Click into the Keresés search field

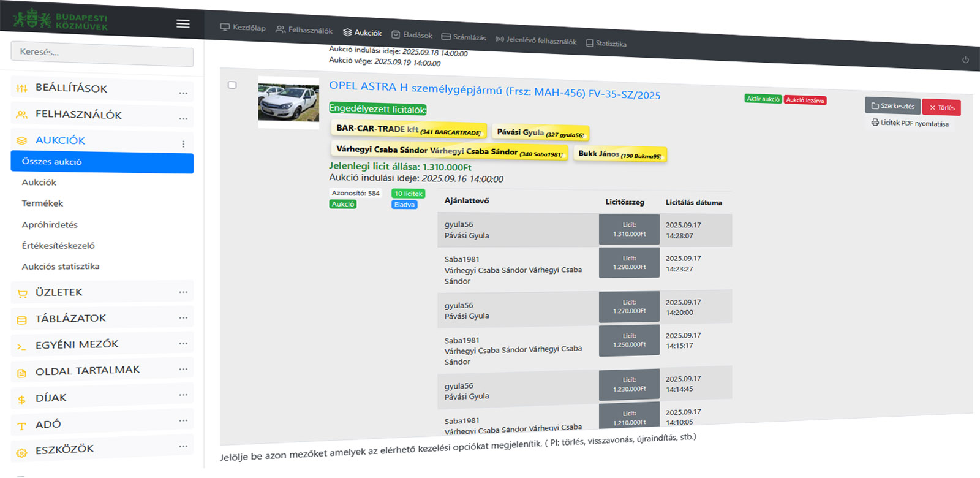click(x=102, y=53)
